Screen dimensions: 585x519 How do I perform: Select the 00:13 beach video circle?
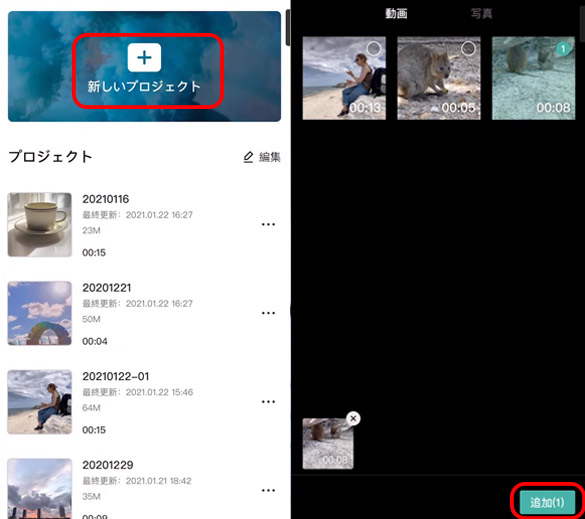[374, 48]
